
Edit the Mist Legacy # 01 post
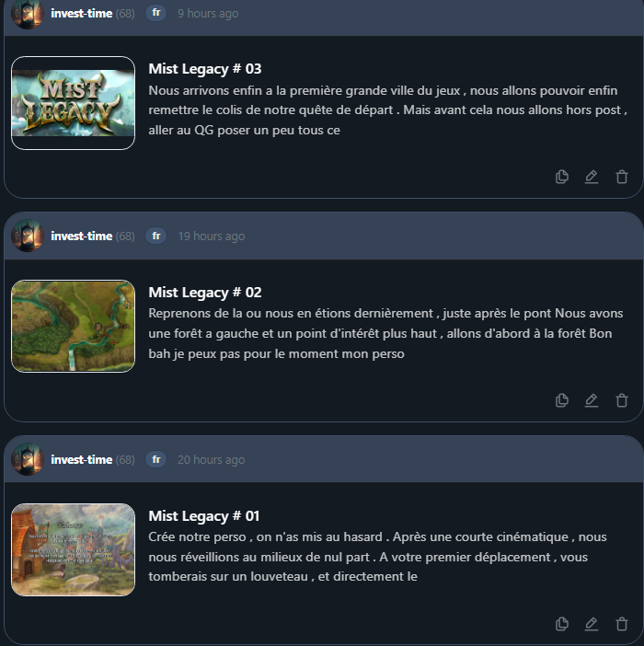[592, 624]
